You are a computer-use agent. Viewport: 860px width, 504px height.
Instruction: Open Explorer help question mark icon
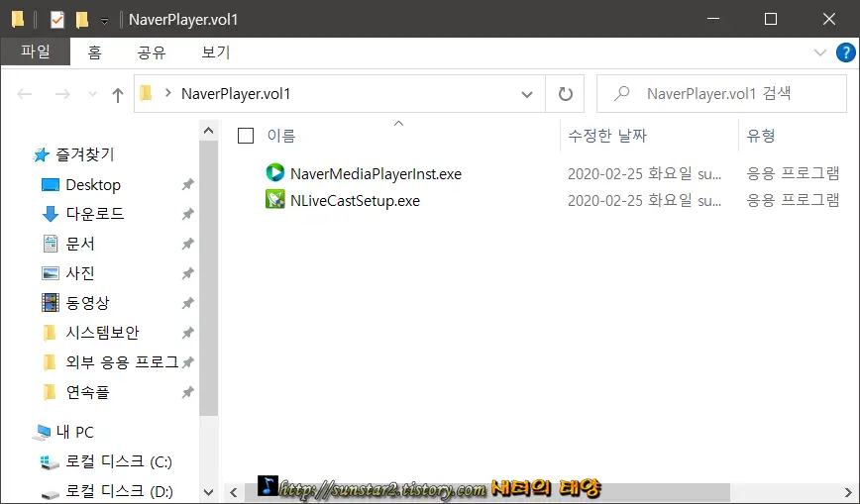pyautogui.click(x=845, y=52)
